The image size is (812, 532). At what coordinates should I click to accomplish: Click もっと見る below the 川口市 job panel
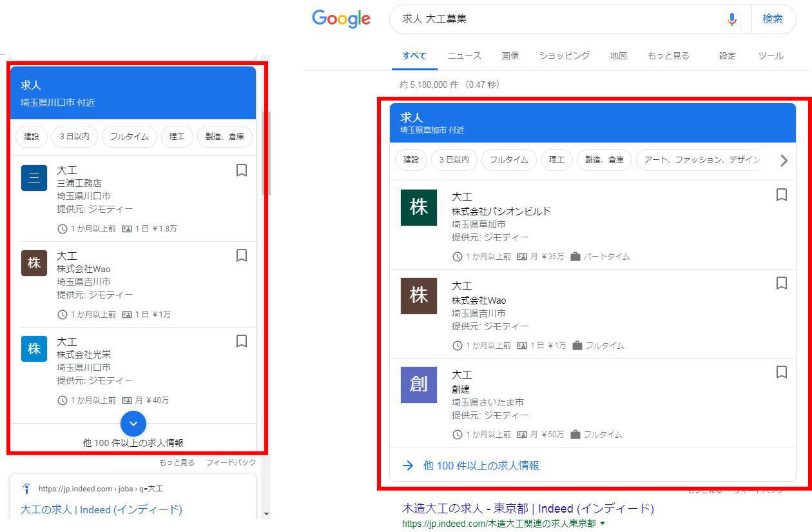click(x=177, y=462)
